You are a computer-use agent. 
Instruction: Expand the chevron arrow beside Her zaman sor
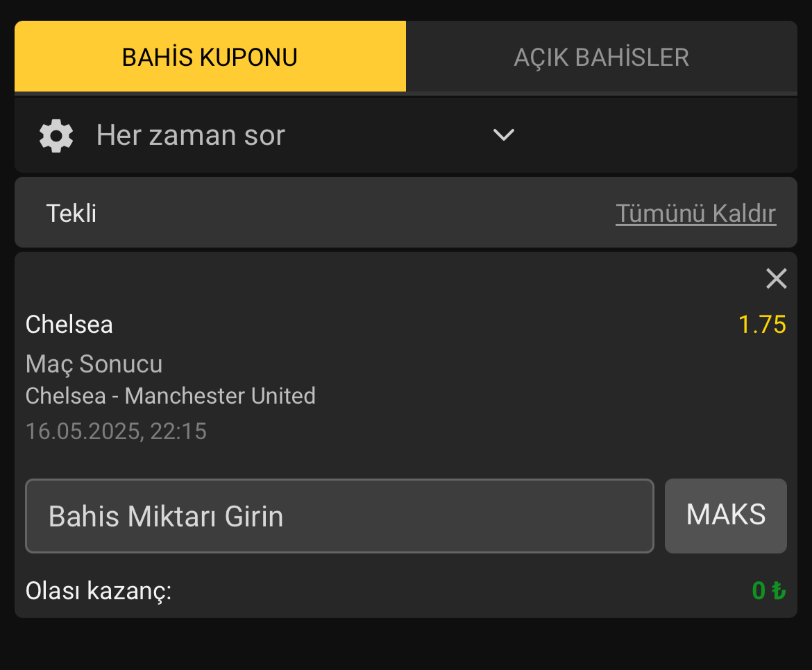[x=503, y=135]
